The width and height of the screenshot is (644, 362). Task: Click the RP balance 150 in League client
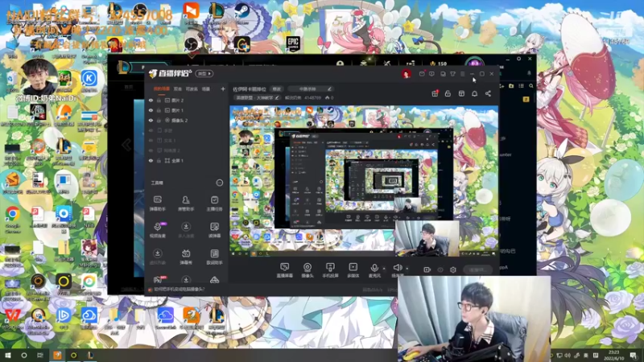(x=438, y=64)
